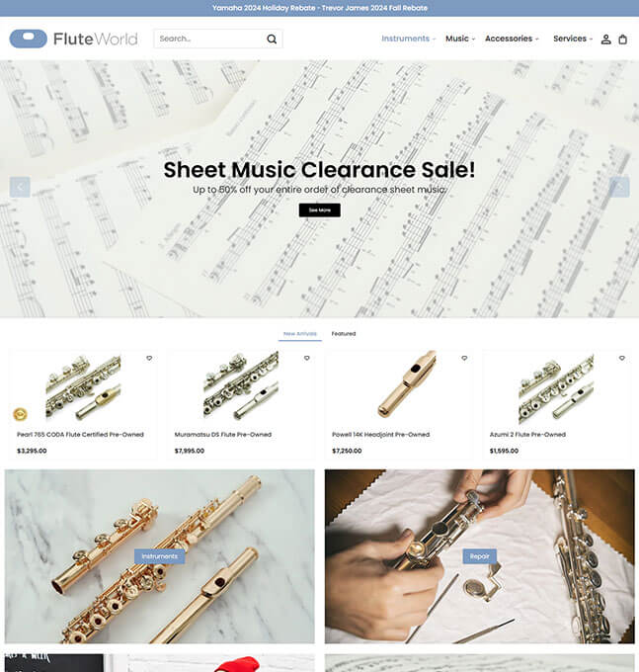639x672 pixels.
Task: Open the user account icon
Action: 605,40
